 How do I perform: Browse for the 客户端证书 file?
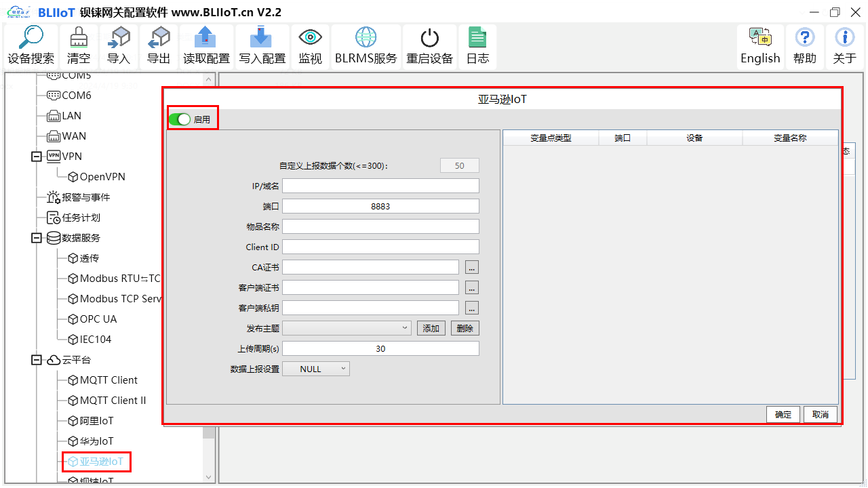[472, 287]
